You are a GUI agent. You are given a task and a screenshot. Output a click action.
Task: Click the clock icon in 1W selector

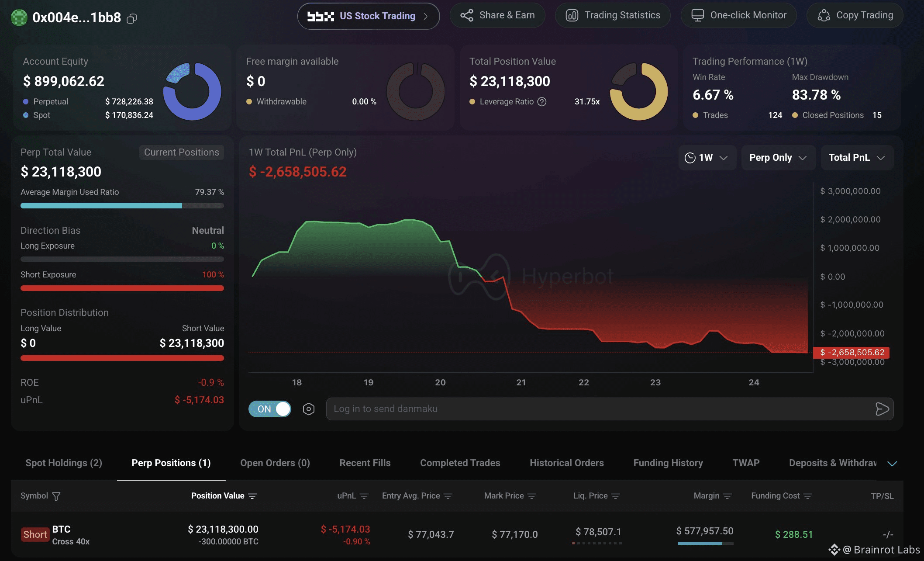(690, 158)
